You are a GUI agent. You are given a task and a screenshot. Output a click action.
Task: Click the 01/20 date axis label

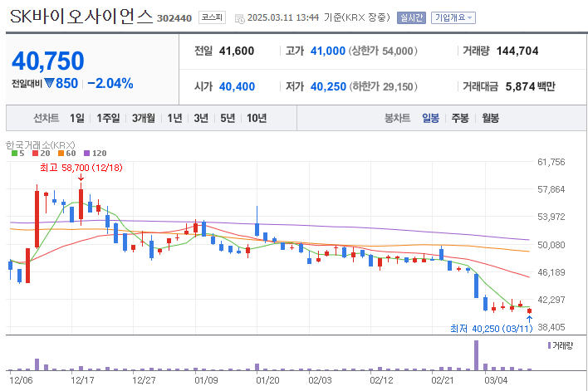tap(267, 380)
